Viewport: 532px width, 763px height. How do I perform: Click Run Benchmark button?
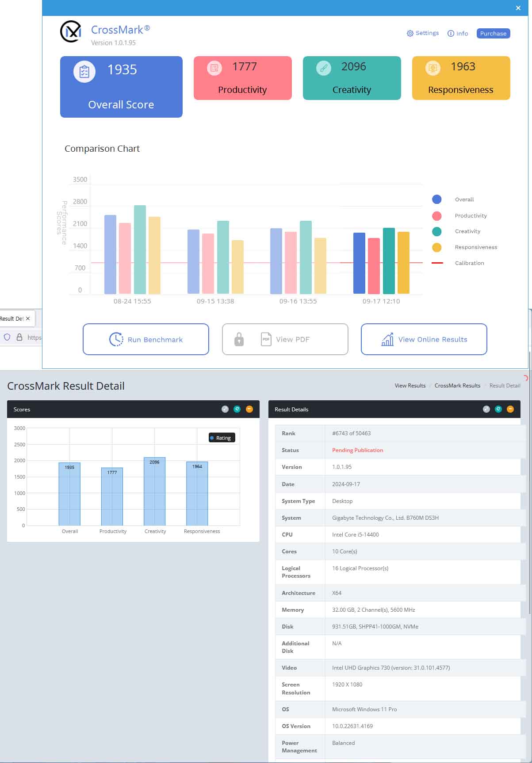coord(146,339)
